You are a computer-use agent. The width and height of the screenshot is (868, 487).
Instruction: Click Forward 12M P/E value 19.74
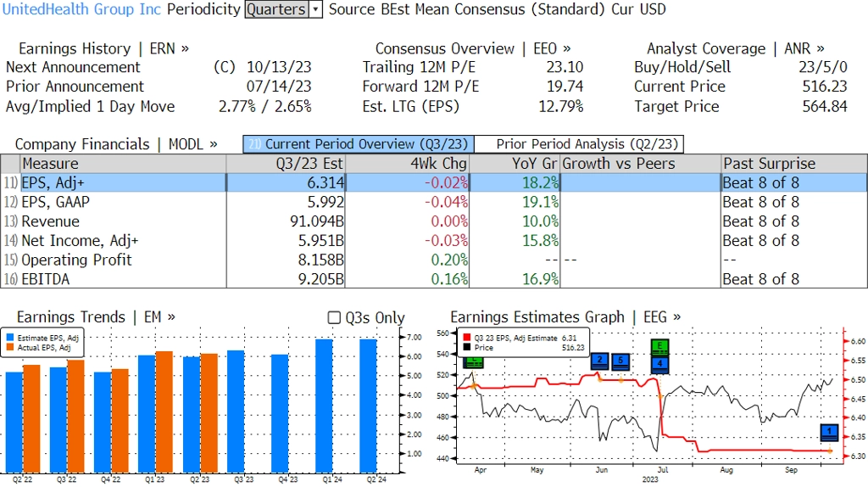click(x=565, y=87)
